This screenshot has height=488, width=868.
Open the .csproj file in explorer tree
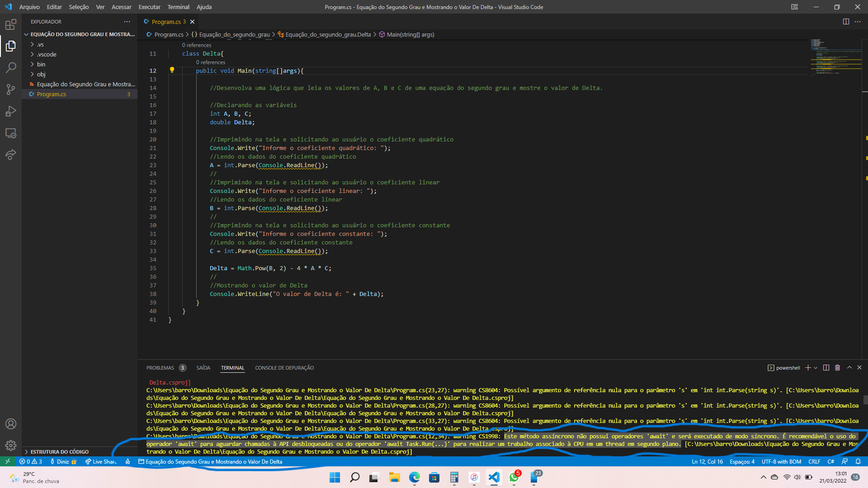coord(80,84)
